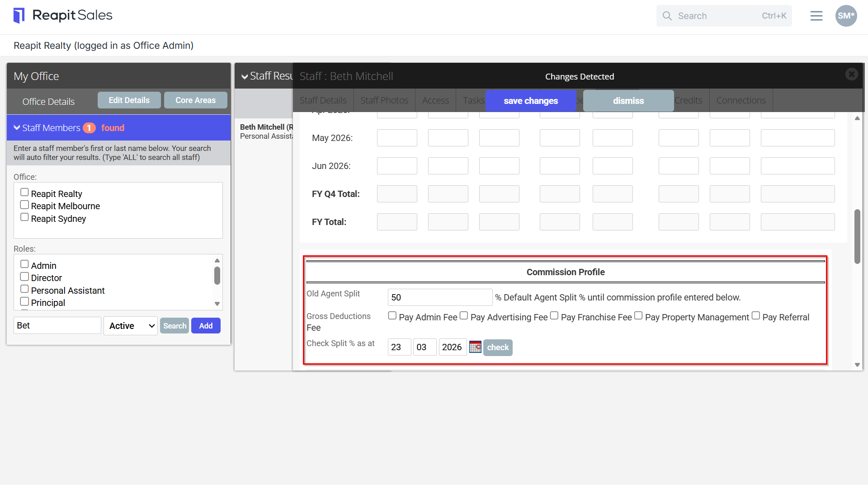Click roles list scroll down arrow
This screenshot has height=488, width=868.
(x=217, y=304)
